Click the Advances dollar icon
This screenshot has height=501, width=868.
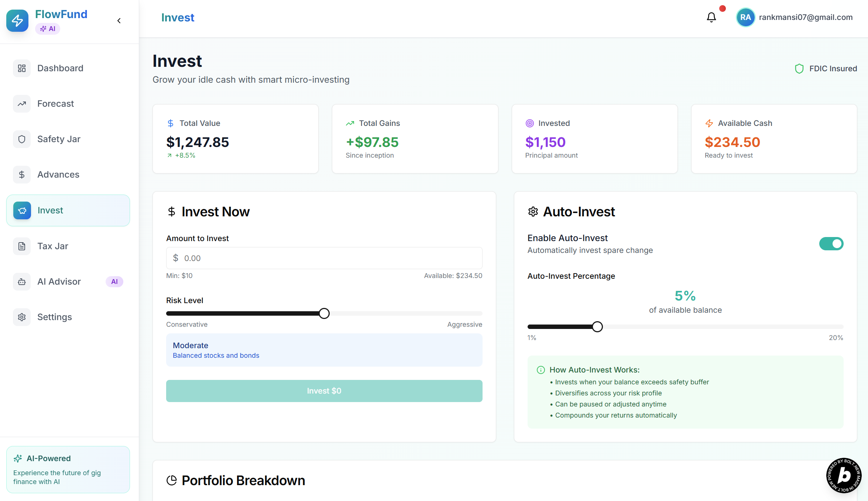tap(22, 175)
